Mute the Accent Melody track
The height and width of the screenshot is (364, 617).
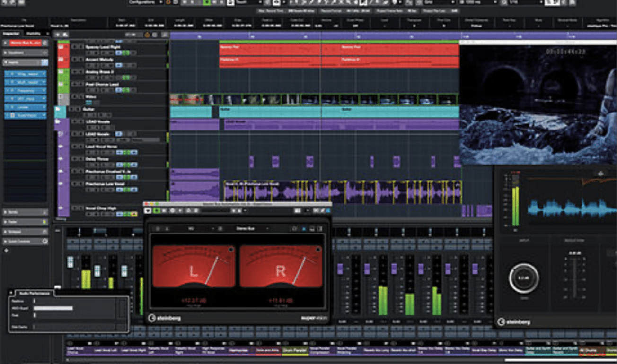click(x=75, y=60)
